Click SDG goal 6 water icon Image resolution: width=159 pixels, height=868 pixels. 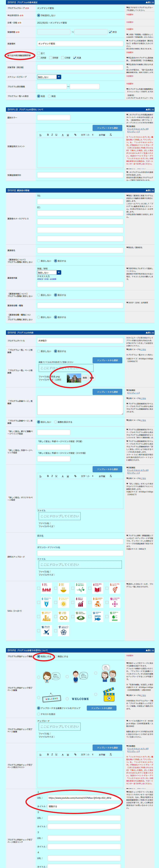click(x=46, y=602)
